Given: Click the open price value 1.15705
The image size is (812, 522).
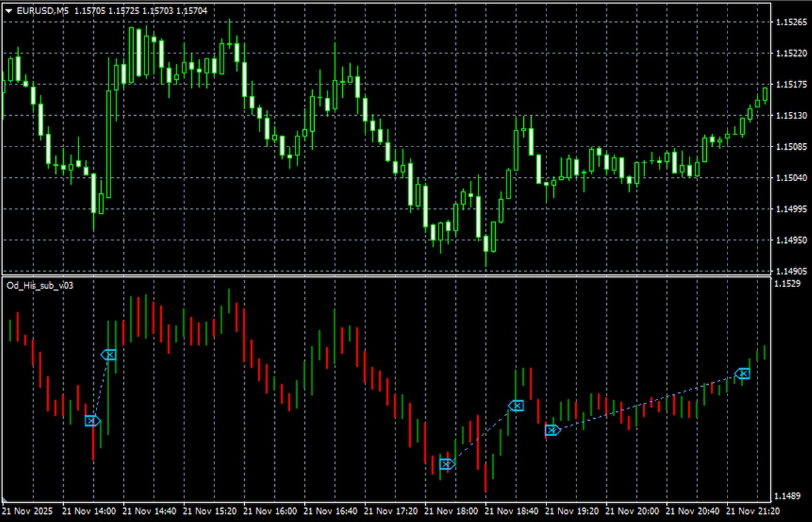Looking at the screenshot, I should pyautogui.click(x=91, y=10).
